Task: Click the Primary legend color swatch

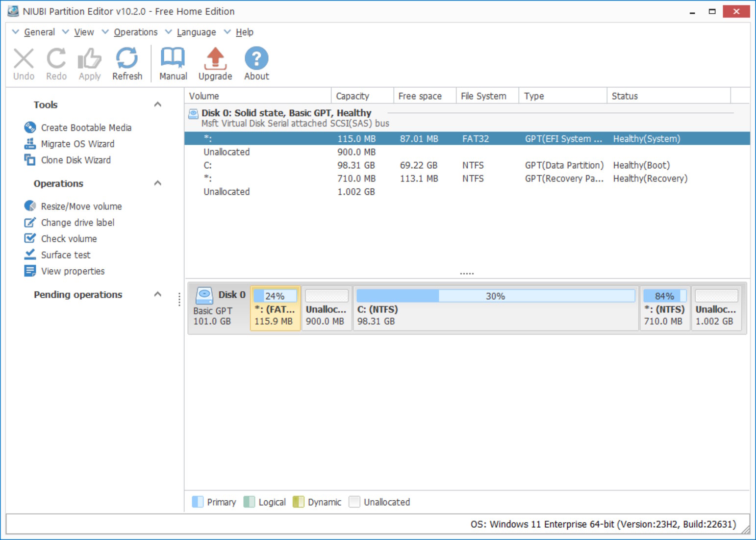Action: click(x=198, y=502)
